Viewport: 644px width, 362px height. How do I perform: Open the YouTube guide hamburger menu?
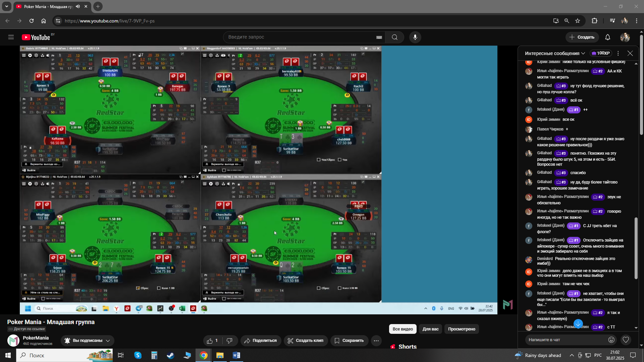(x=11, y=37)
